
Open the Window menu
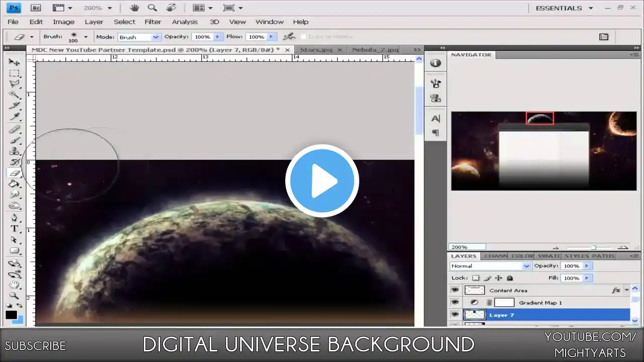[x=270, y=22]
